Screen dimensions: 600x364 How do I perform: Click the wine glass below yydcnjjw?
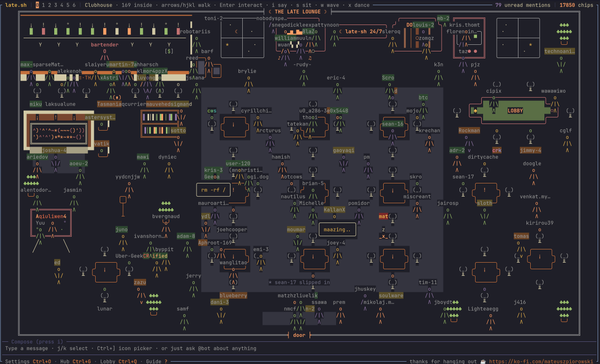123,206
